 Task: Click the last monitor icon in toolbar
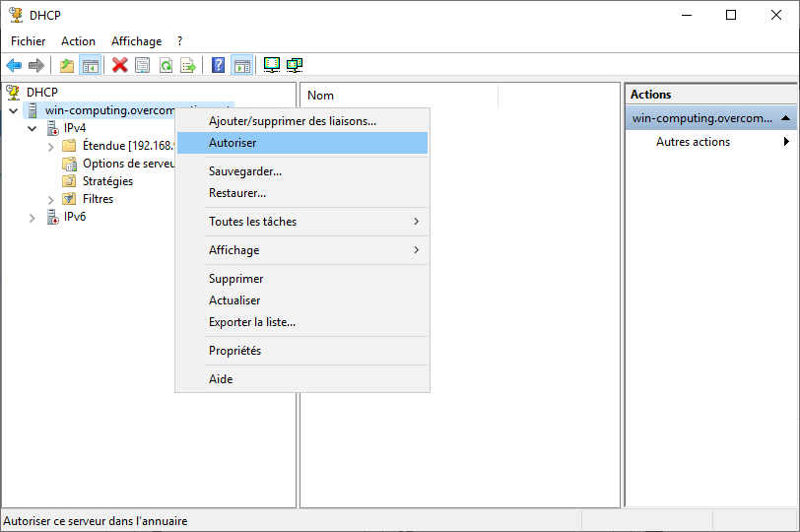[x=295, y=66]
